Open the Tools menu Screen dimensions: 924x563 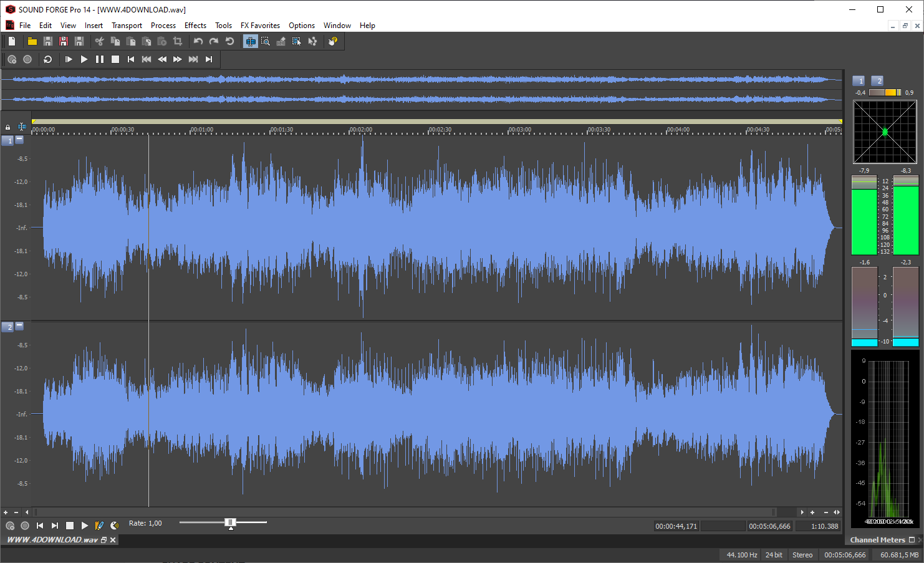tap(223, 26)
